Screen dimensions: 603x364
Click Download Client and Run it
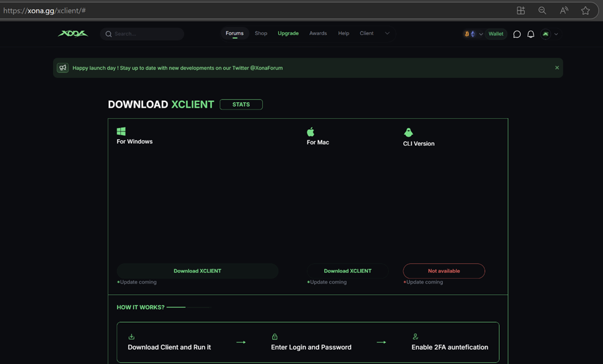point(169,347)
